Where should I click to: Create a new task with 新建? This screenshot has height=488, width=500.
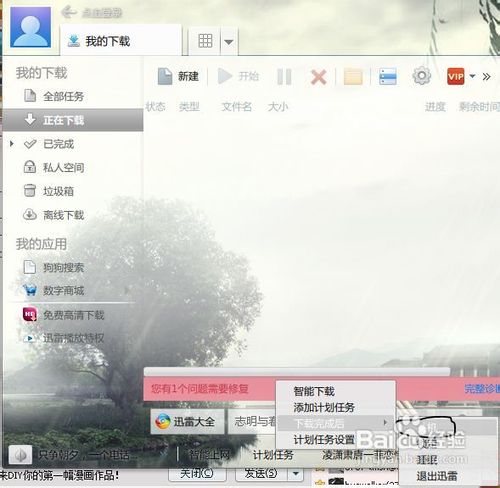coord(178,77)
